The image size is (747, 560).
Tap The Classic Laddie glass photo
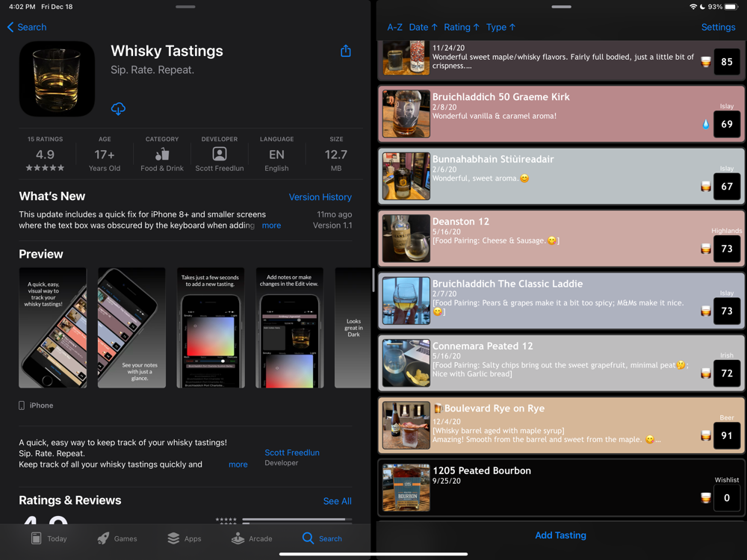click(x=406, y=301)
